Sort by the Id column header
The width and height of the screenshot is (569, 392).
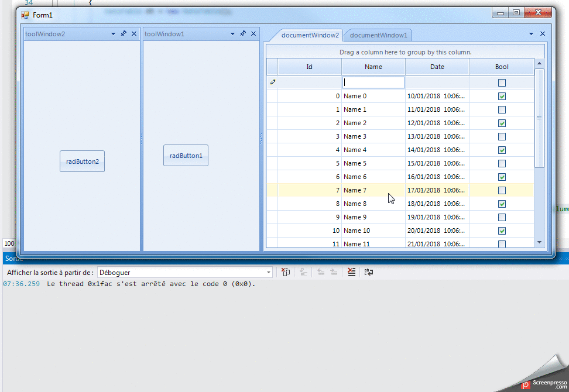[310, 67]
